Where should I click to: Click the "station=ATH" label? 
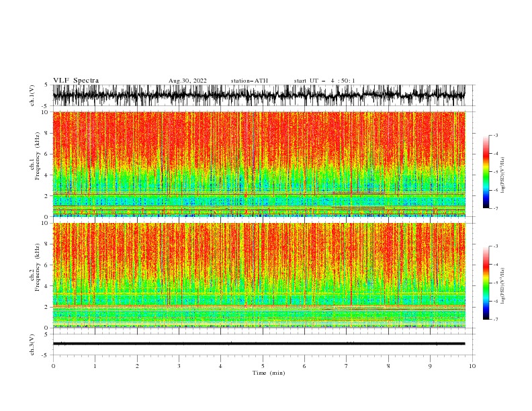249,81
